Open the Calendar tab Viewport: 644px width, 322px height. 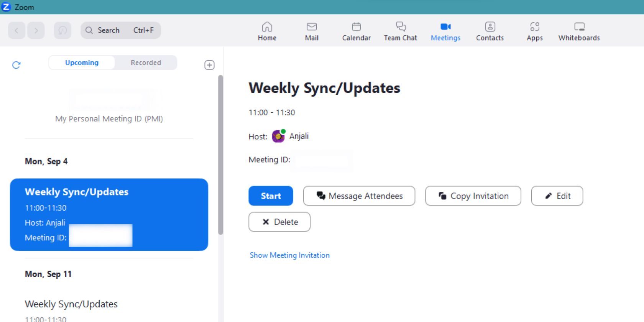coord(356,31)
